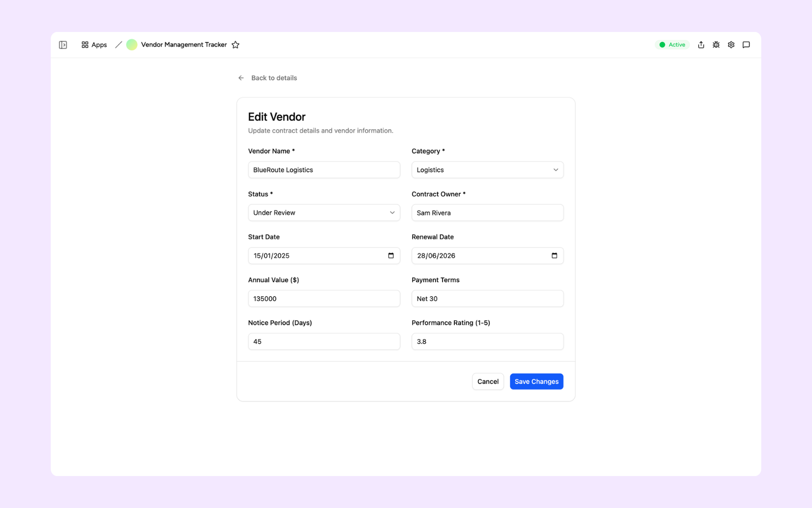This screenshot has width=812, height=508.
Task: Click the share/export icon
Action: coord(701,45)
